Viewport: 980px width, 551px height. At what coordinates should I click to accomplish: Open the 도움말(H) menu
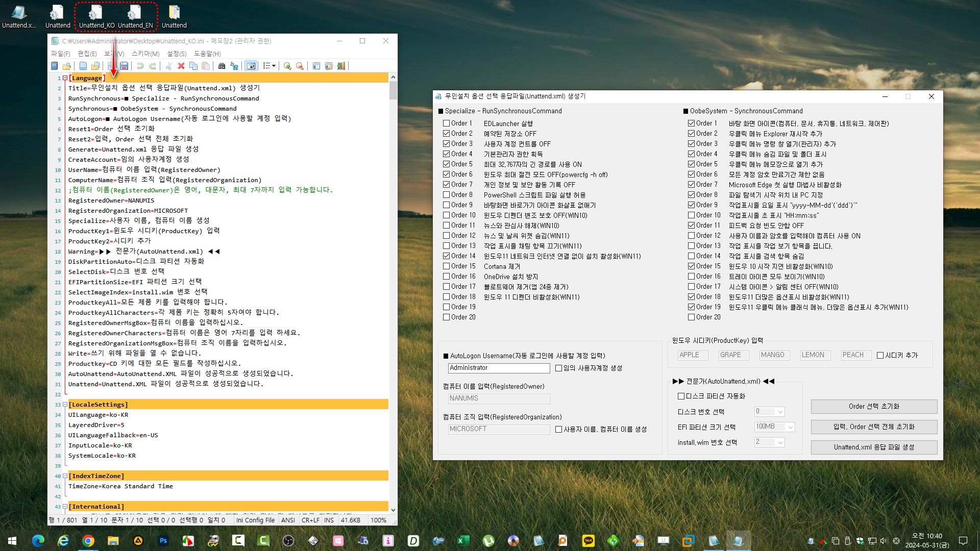pyautogui.click(x=207, y=54)
